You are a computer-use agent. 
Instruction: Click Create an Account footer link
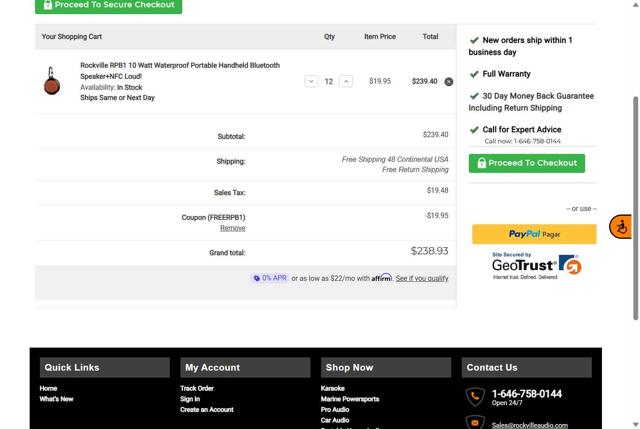[x=207, y=410]
